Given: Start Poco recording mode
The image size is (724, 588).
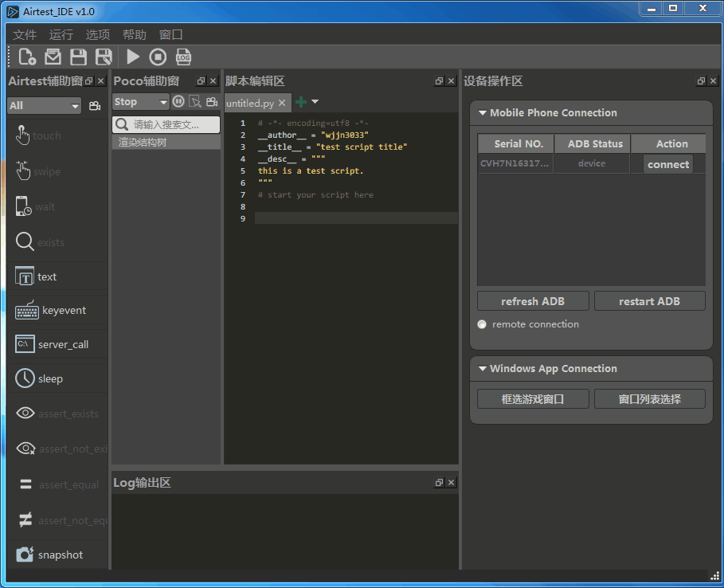Looking at the screenshot, I should [212, 102].
